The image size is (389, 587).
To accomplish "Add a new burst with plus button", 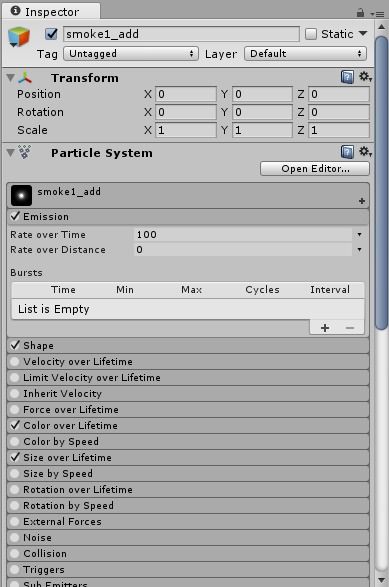I will click(x=325, y=328).
